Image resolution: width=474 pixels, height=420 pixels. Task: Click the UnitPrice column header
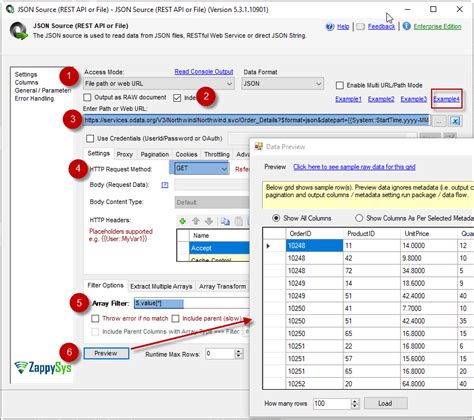429,234
